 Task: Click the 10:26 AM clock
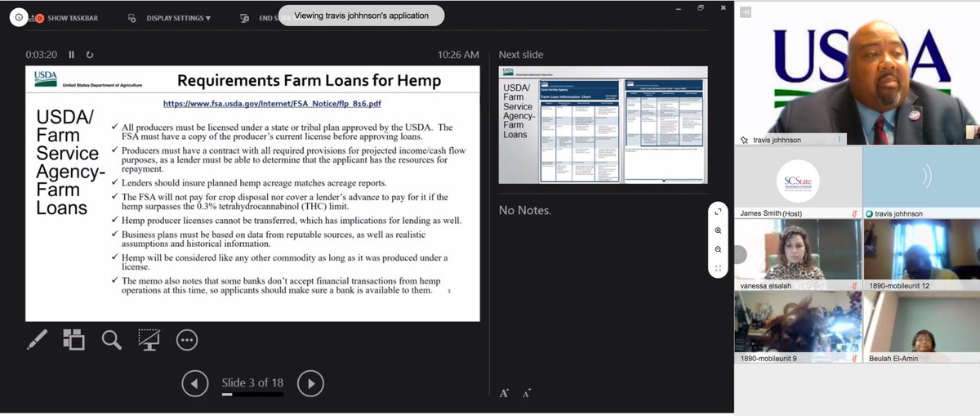click(x=458, y=55)
